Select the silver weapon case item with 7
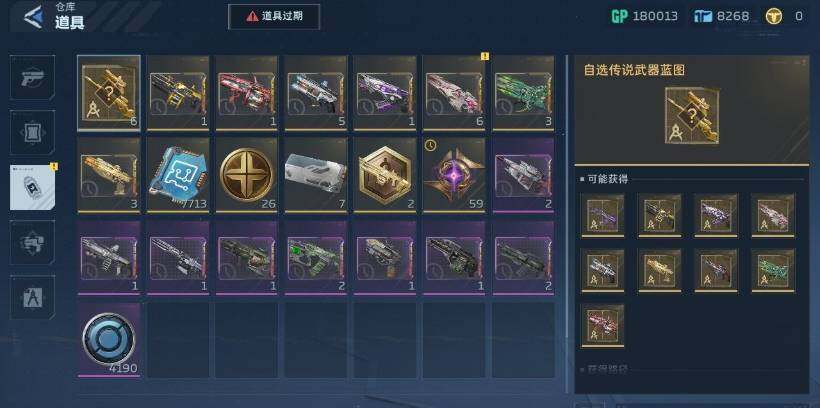 (316, 175)
